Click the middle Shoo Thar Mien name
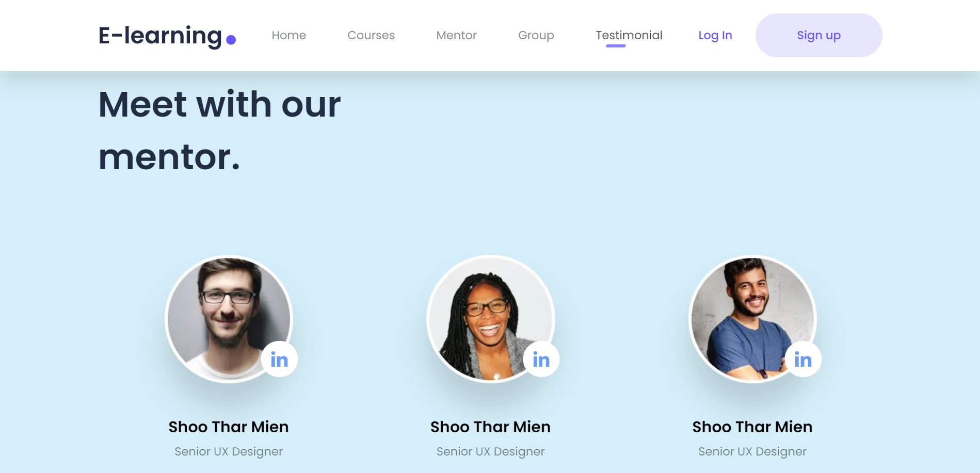The height and width of the screenshot is (473, 980). 491,427
